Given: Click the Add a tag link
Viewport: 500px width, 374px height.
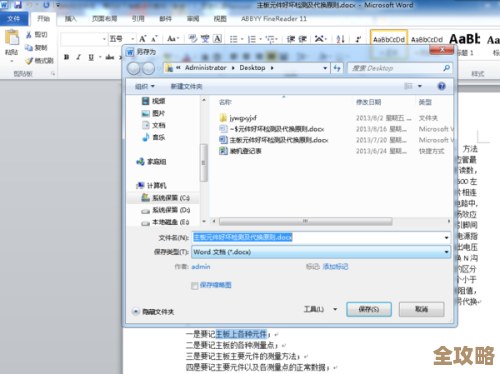Looking at the screenshot, I should point(335,267).
